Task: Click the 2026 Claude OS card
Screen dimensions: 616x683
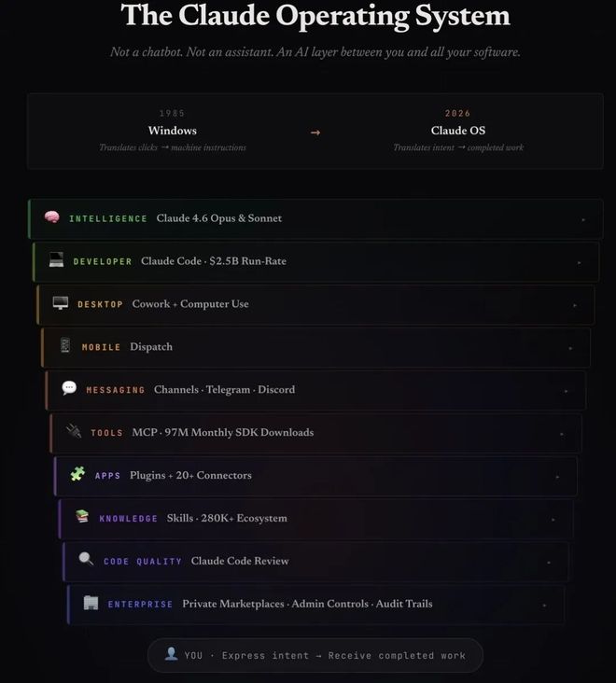Action: 457,132
